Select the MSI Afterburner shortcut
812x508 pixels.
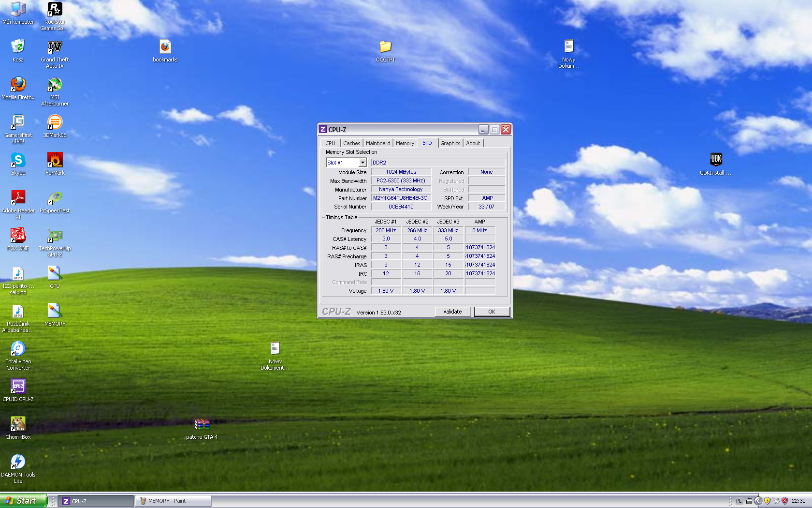click(55, 91)
